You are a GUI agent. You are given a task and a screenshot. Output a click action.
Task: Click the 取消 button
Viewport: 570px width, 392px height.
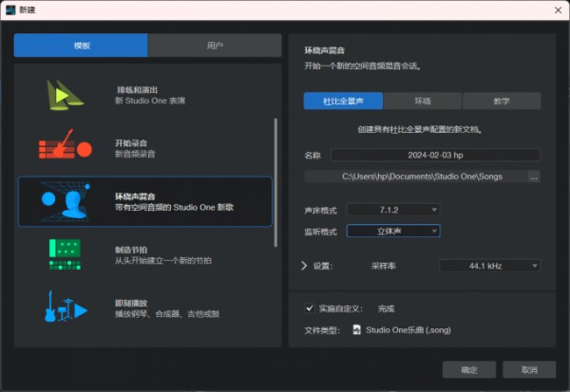(x=529, y=370)
